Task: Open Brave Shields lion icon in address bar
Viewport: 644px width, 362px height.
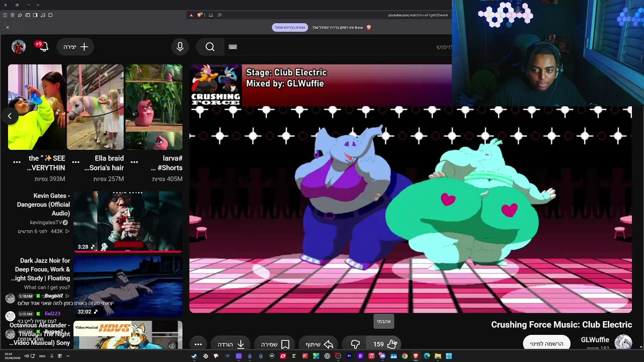Action: pos(199,15)
